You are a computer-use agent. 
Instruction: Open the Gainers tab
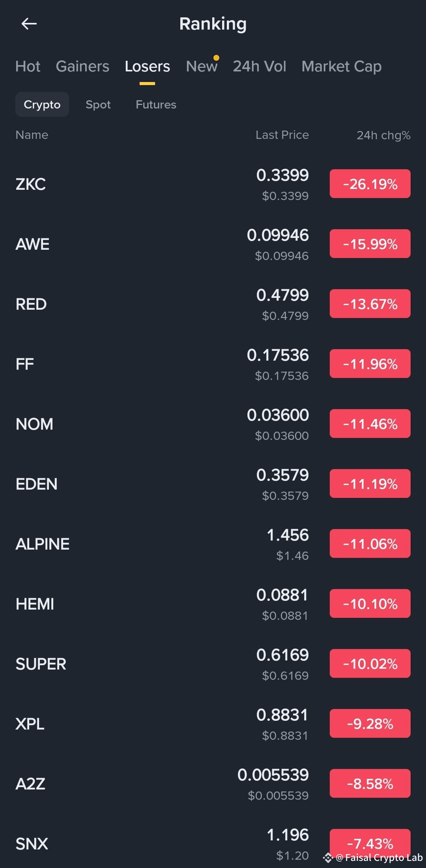click(82, 66)
